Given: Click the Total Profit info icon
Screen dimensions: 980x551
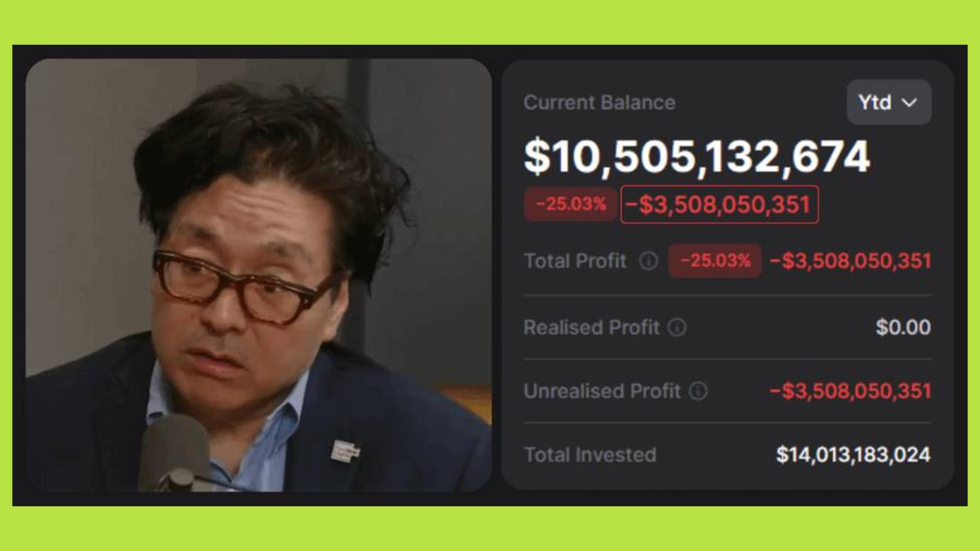Looking at the screenshot, I should click(x=648, y=261).
